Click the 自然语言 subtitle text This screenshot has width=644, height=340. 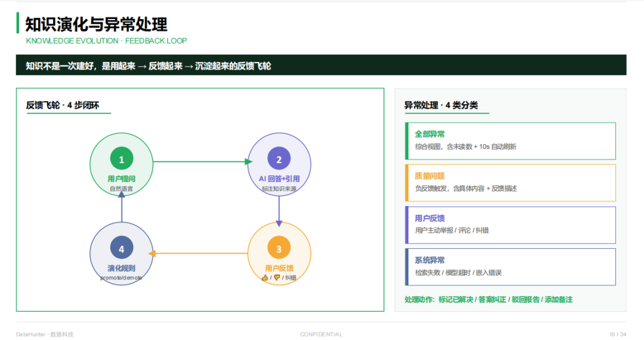122,189
